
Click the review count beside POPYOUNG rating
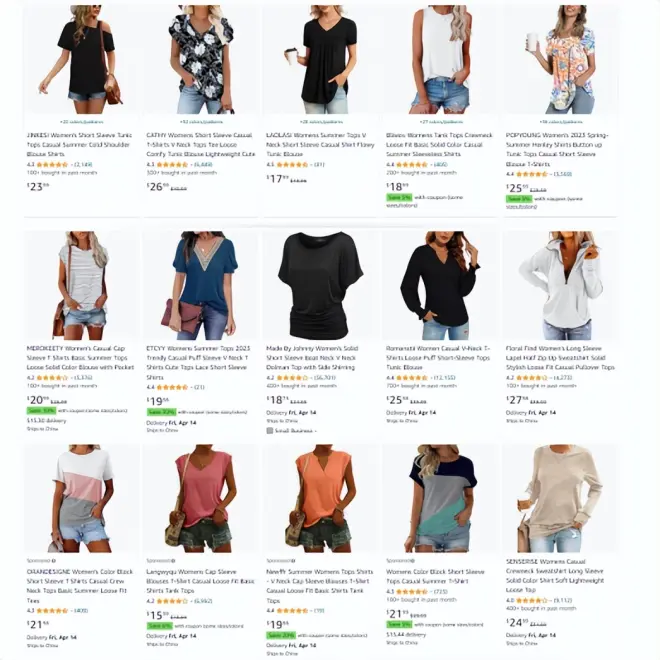click(x=562, y=174)
